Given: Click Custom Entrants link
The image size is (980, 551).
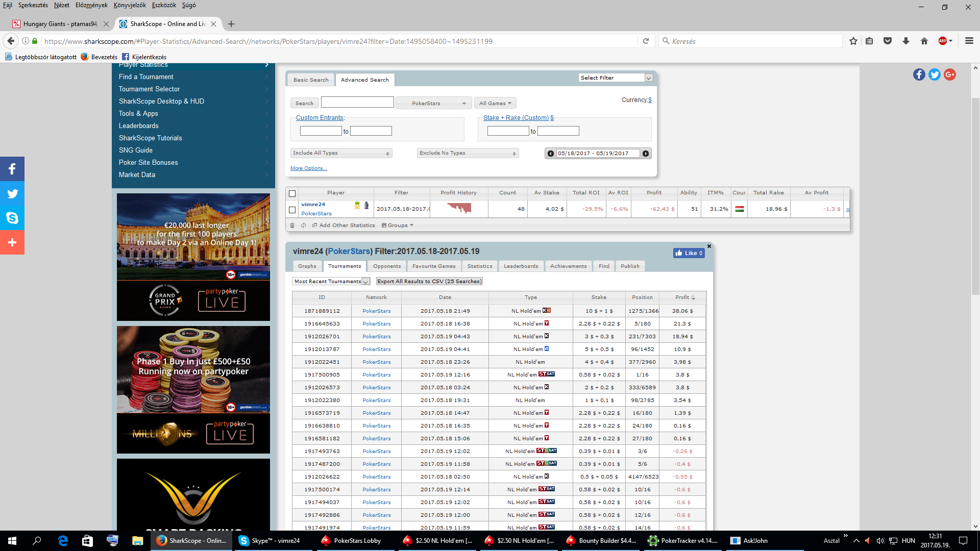Looking at the screenshot, I should pyautogui.click(x=320, y=118).
